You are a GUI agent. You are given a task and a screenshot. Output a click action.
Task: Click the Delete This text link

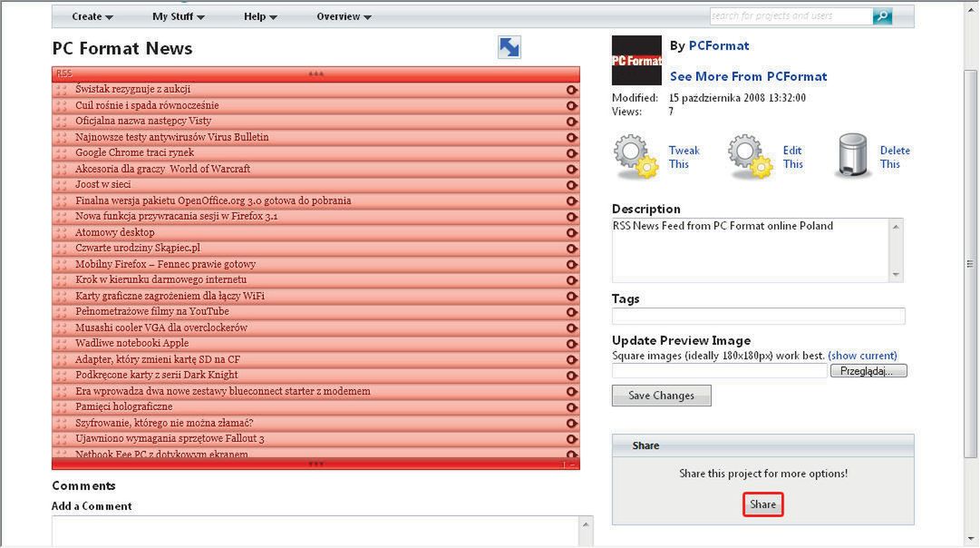click(895, 157)
